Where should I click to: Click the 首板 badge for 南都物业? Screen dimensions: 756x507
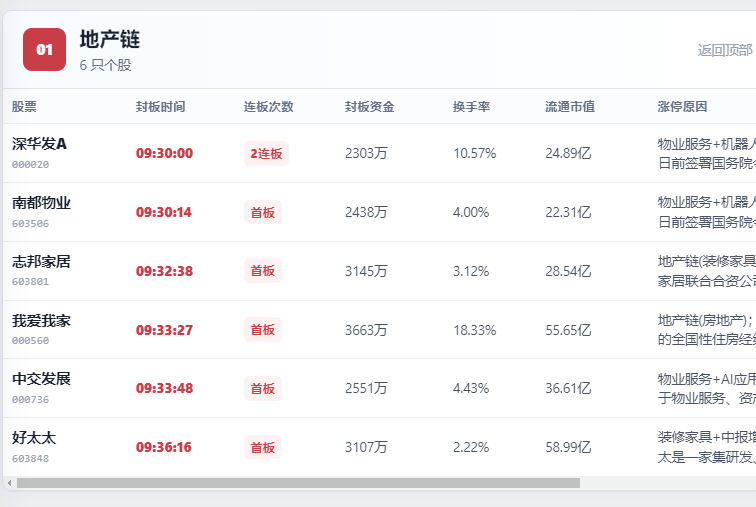263,213
